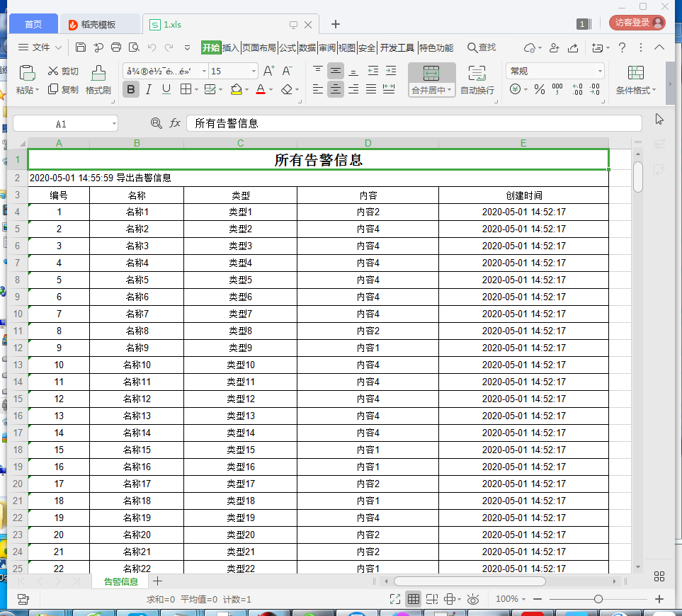Switch to Normal view in status bar
Image resolution: width=682 pixels, height=616 pixels.
coord(413,599)
